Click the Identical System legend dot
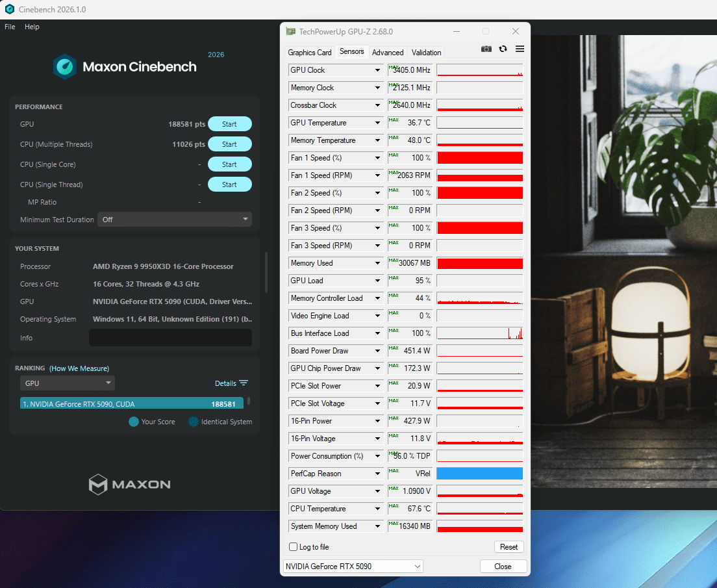Screen dimensions: 717x588 pos(194,422)
